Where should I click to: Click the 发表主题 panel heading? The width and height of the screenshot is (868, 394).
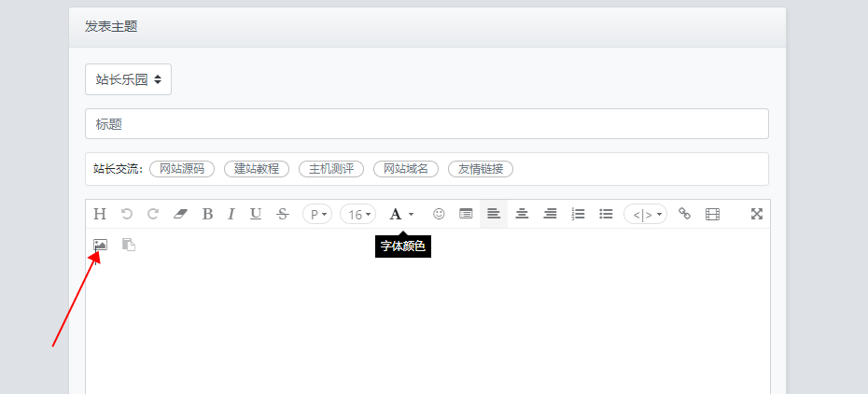(x=111, y=26)
